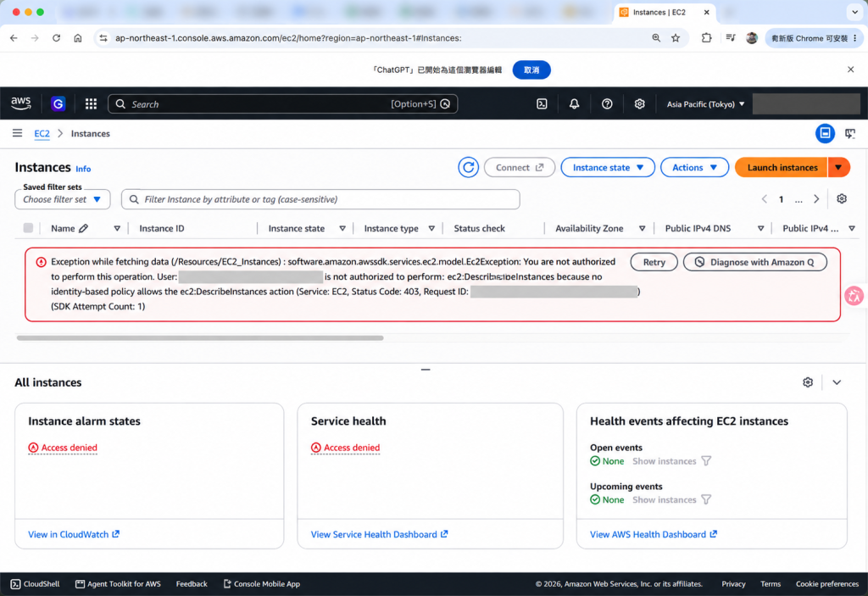
Task: Select all instances header checkbox
Action: [28, 228]
